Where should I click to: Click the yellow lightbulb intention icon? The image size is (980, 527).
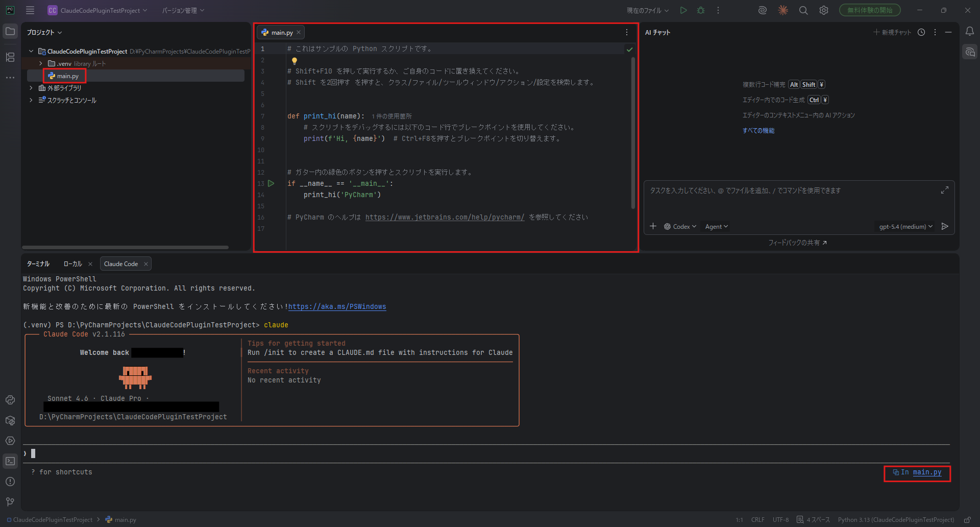coord(295,61)
